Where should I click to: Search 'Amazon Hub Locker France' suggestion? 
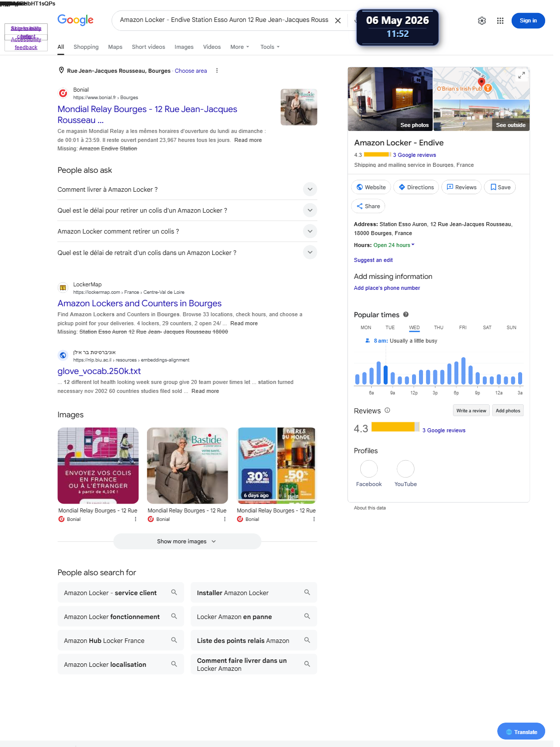121,640
